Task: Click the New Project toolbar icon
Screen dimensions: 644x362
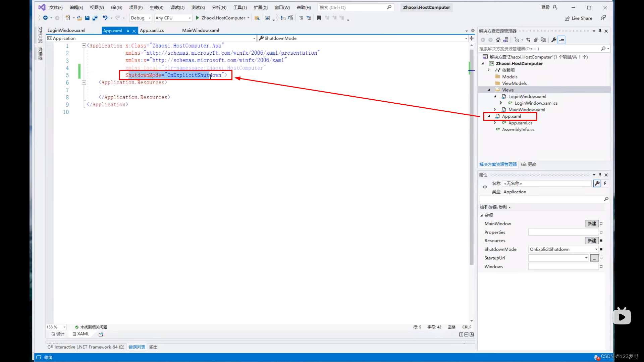Action: [x=68, y=18]
